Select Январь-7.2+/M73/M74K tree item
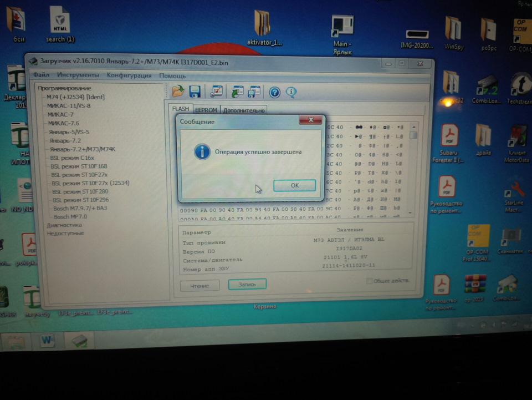 83,149
